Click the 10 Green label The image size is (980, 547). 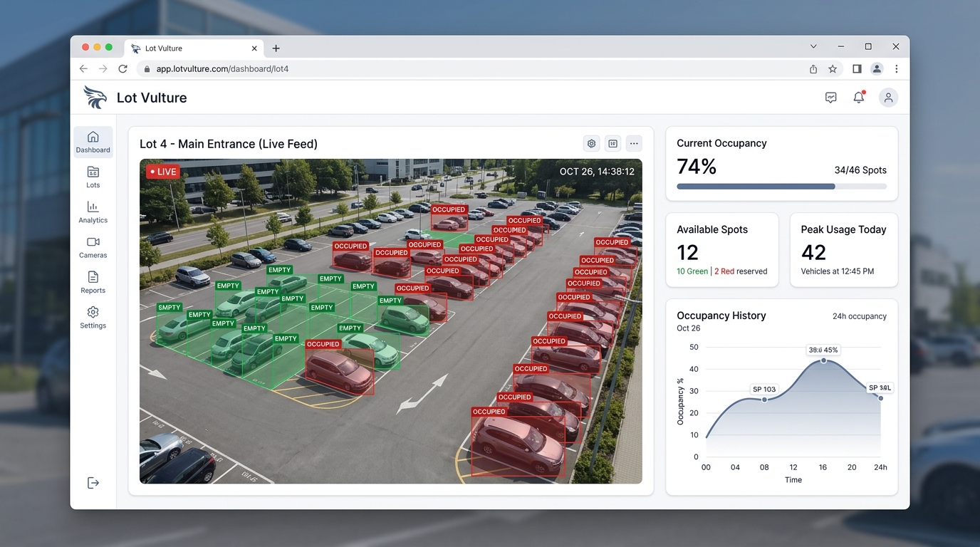tap(692, 271)
